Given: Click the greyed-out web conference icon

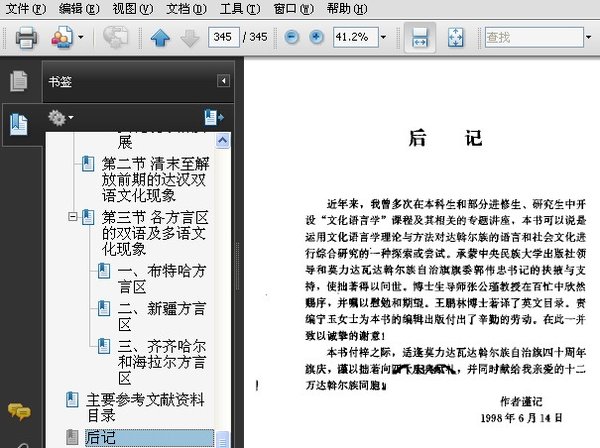Looking at the screenshot, I should [115, 37].
